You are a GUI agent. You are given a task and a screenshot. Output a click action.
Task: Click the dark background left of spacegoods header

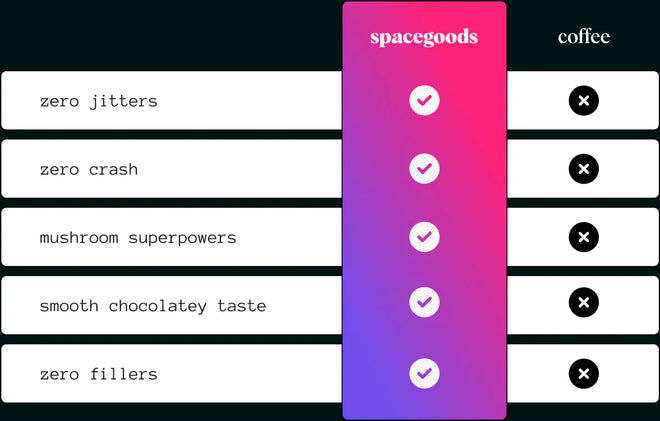tap(170, 35)
